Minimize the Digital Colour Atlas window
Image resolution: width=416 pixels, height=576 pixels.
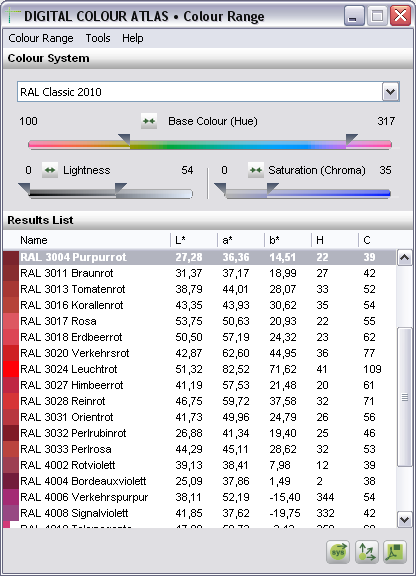point(354,16)
